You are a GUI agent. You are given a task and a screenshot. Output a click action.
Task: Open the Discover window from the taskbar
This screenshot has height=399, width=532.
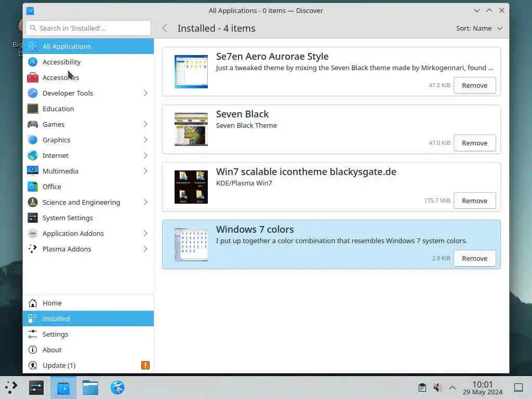click(63, 388)
